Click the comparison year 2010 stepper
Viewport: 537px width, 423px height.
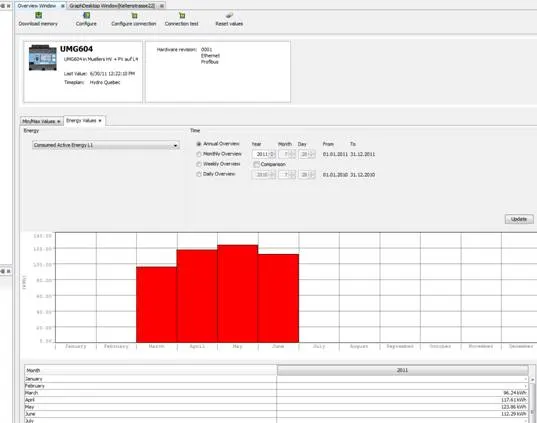click(263, 175)
